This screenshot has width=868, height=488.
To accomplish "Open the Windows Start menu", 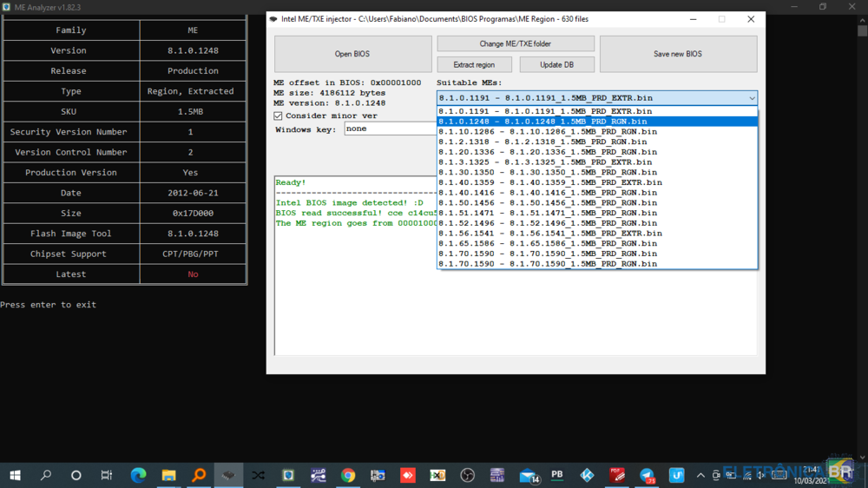I will pos(15,475).
